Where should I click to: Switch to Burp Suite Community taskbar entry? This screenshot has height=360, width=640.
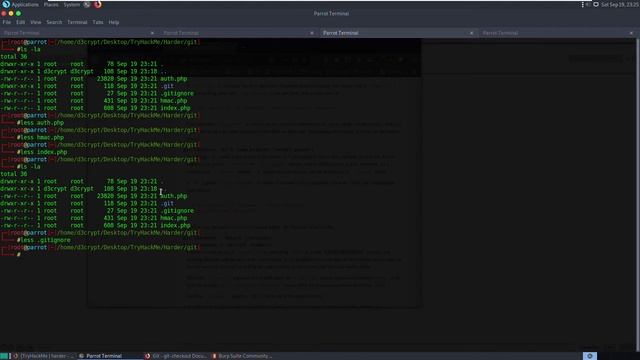tap(242, 356)
